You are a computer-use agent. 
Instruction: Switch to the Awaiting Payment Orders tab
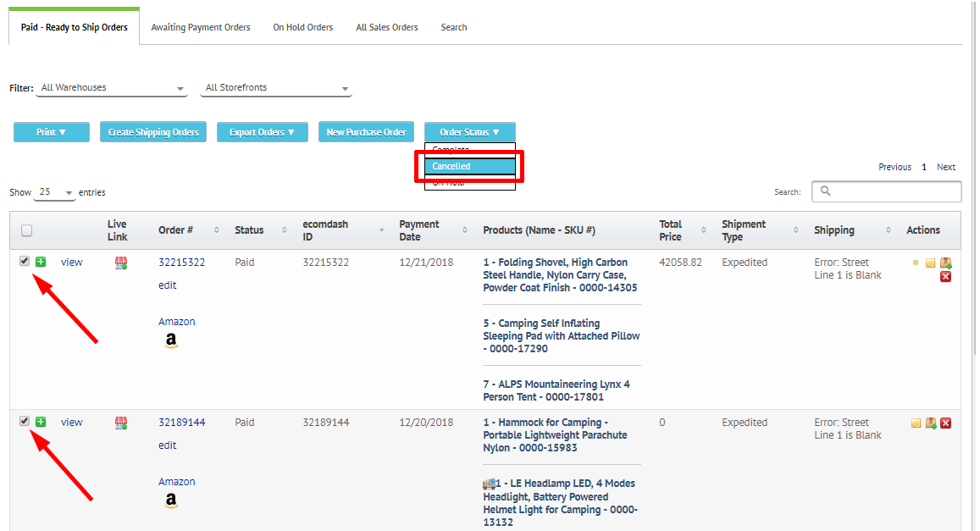point(200,26)
